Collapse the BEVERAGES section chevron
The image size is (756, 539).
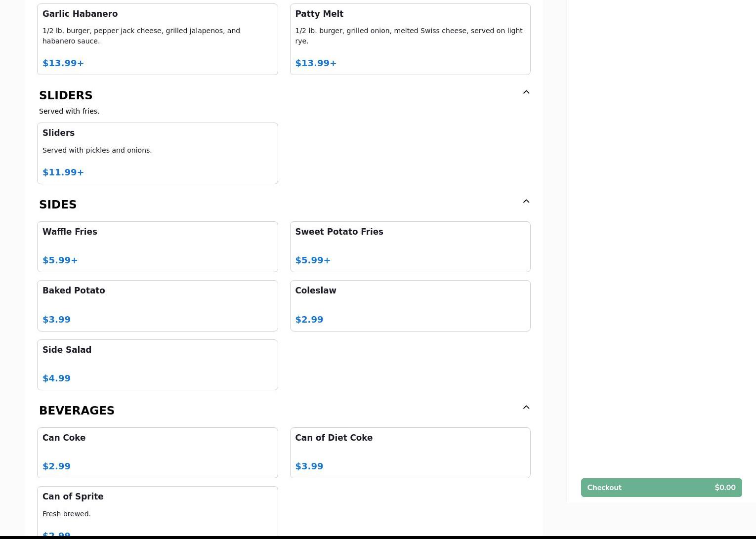[x=526, y=408]
